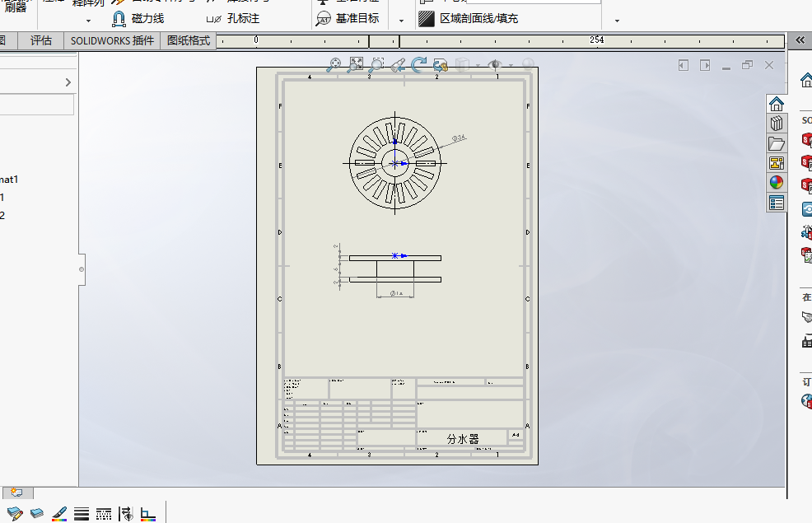Click the next document arrow button
The width and height of the screenshot is (812, 523).
tap(705, 65)
